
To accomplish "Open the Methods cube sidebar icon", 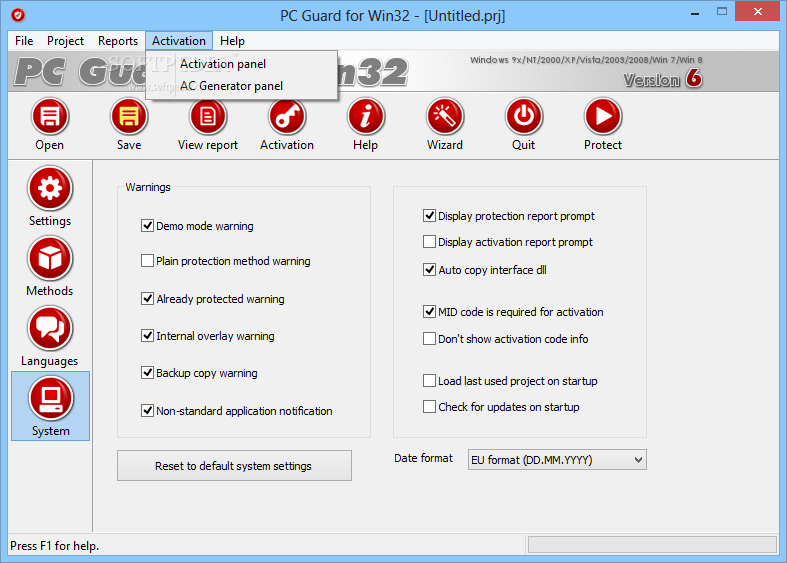I will [50, 259].
